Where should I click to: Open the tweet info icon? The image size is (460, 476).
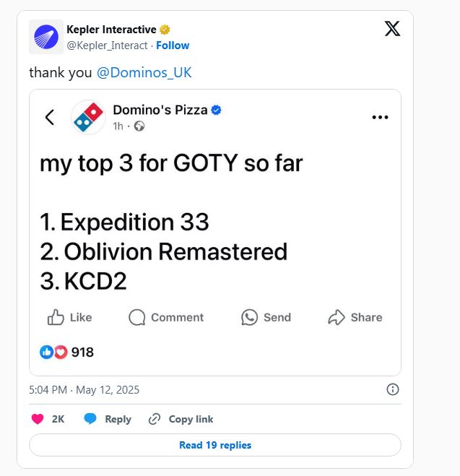pos(393,389)
